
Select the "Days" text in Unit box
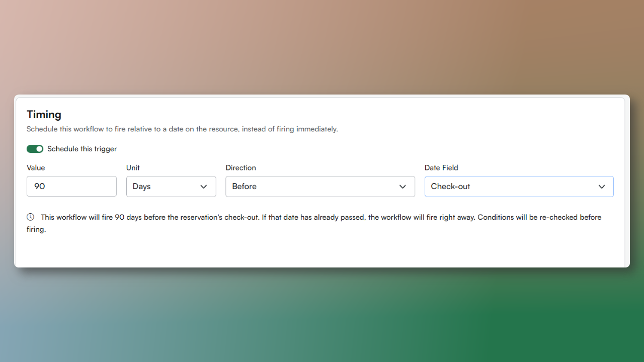[x=142, y=187]
